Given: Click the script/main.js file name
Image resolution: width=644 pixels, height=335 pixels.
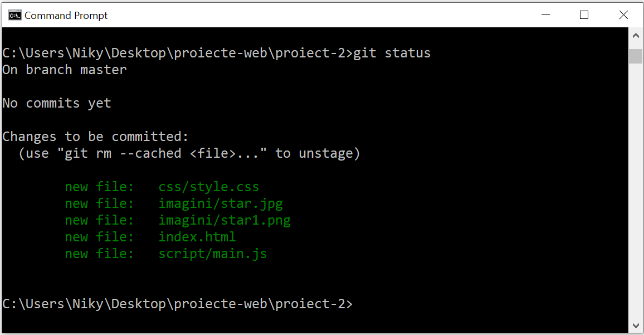Looking at the screenshot, I should click(213, 254).
